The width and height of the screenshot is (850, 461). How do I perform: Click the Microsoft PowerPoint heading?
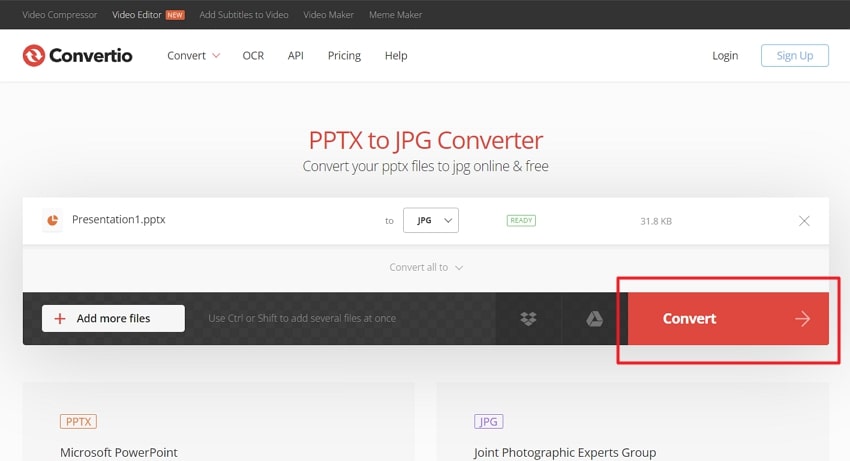[x=119, y=452]
